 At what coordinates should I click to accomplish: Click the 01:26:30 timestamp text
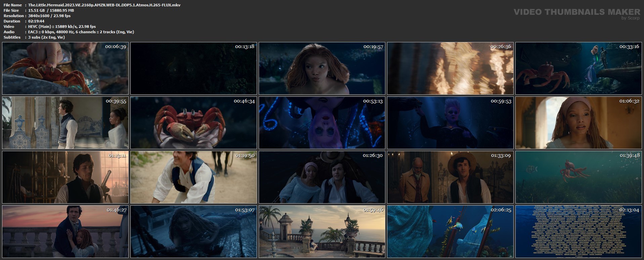pos(373,156)
